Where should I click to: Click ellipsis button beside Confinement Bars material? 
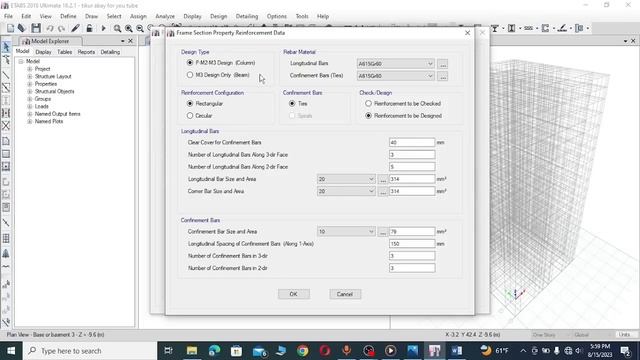pyautogui.click(x=443, y=76)
